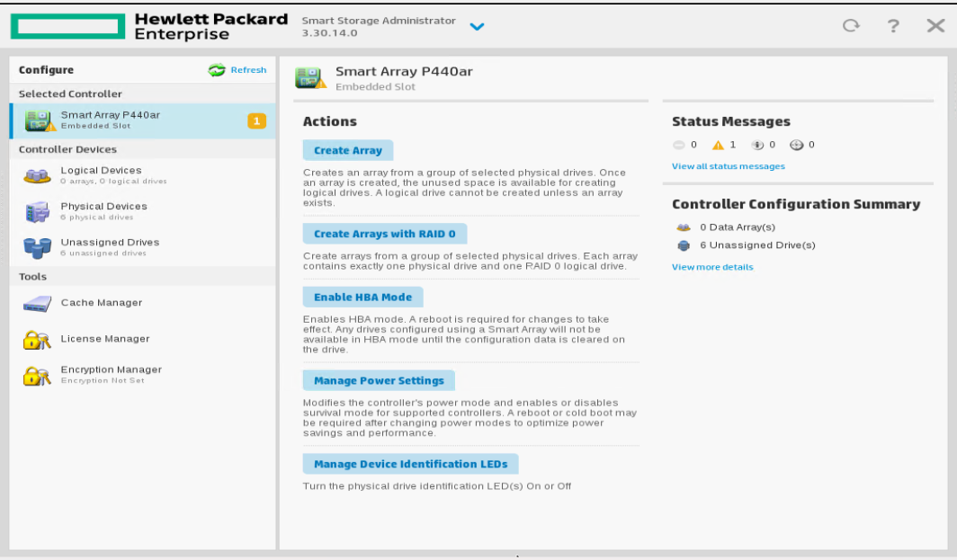Click the controller board icon in main header

tap(310, 78)
